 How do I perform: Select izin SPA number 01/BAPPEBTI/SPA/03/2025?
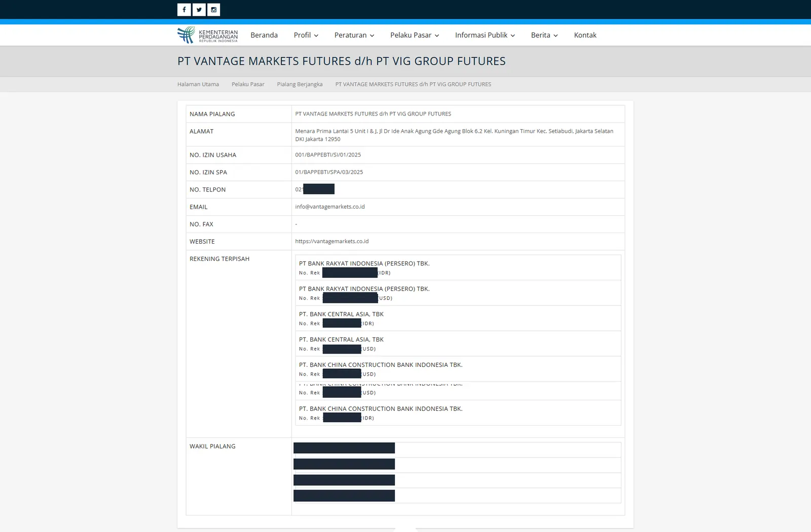coord(329,172)
